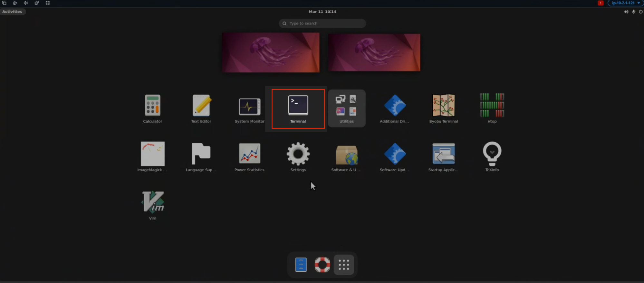This screenshot has height=283, width=644.
Task: Toggle Show Applications grid in dock
Action: point(344,265)
